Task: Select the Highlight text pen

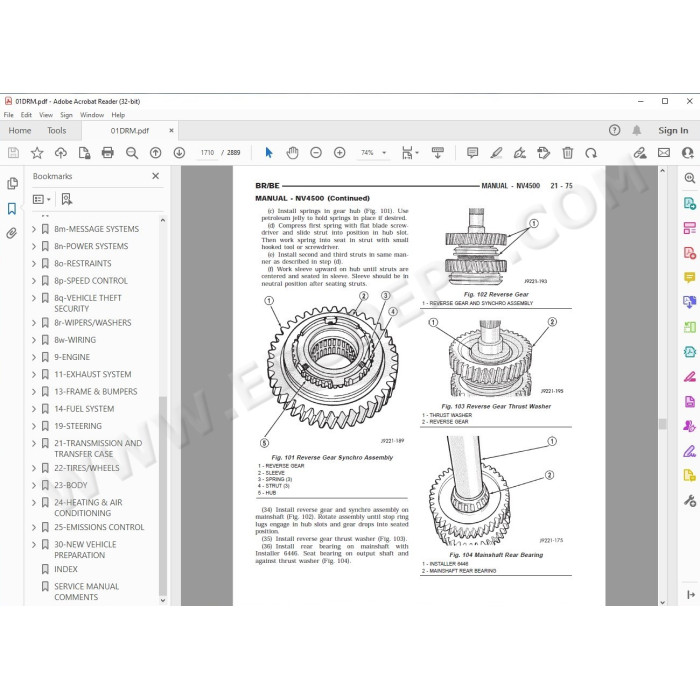Action: pos(496,153)
